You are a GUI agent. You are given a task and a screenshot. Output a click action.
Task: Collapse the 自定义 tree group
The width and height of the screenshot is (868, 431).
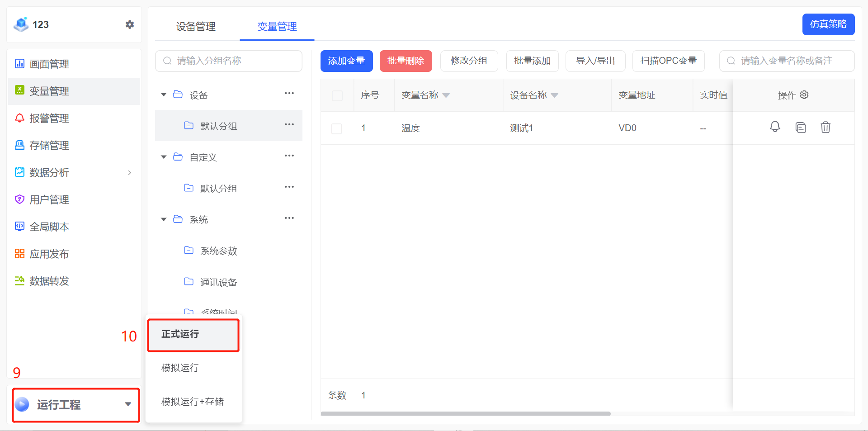pyautogui.click(x=164, y=157)
